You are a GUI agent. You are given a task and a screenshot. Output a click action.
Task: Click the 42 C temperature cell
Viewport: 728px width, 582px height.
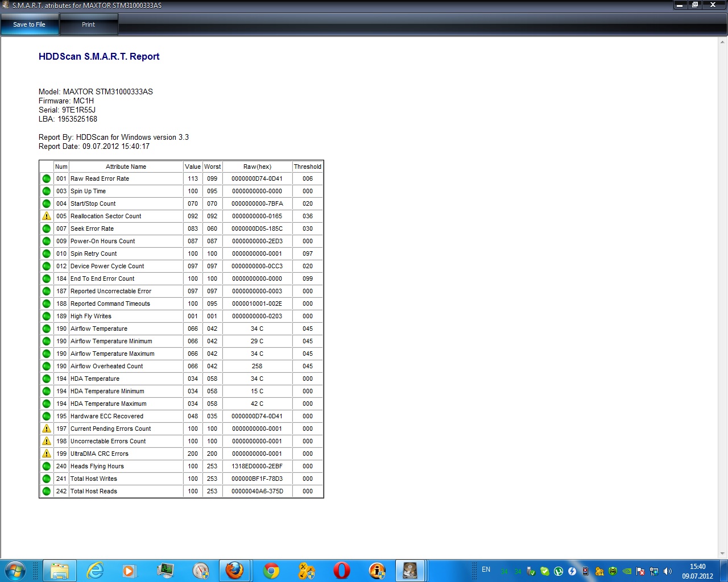(x=257, y=404)
